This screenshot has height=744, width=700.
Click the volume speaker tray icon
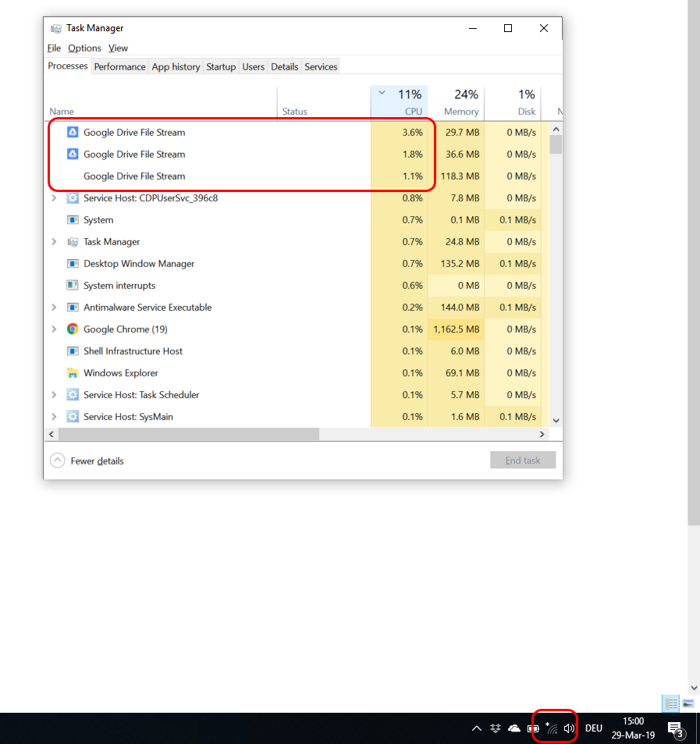click(569, 728)
